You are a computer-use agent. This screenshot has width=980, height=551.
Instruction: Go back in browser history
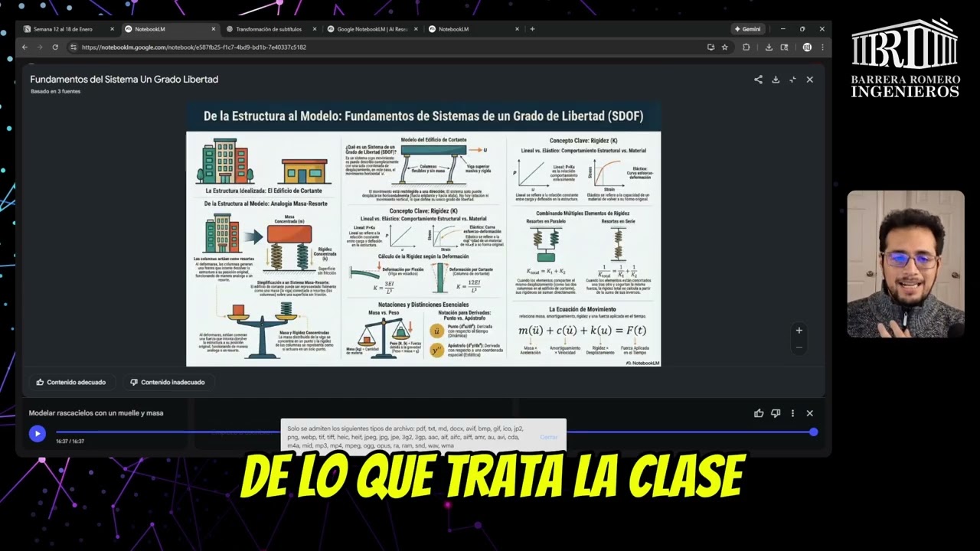click(24, 47)
